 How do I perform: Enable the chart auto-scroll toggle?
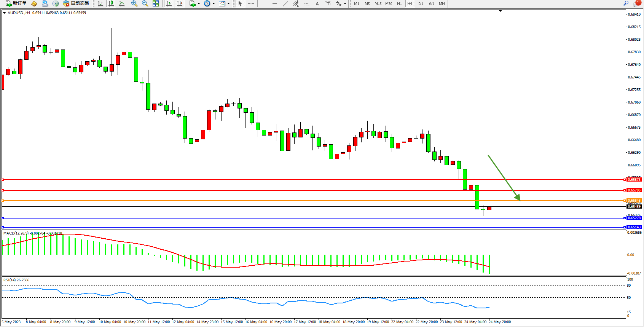169,3
